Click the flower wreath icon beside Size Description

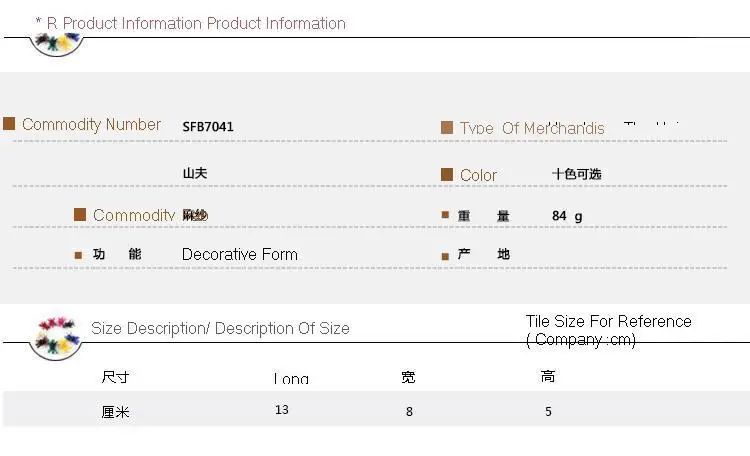(56, 336)
